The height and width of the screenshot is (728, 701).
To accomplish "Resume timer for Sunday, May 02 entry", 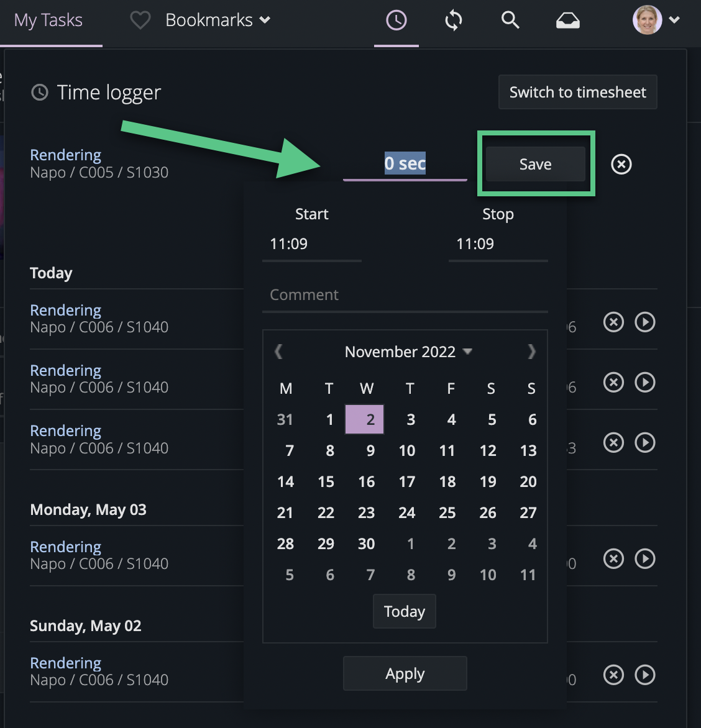I will [645, 675].
